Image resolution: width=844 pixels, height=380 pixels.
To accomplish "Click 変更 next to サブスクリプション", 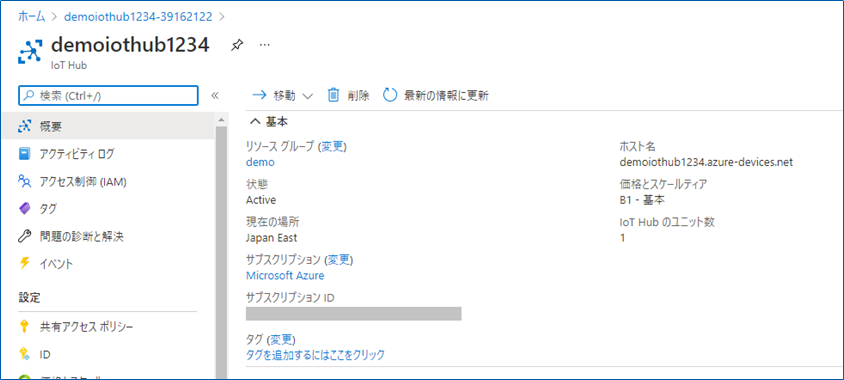I will point(339,260).
